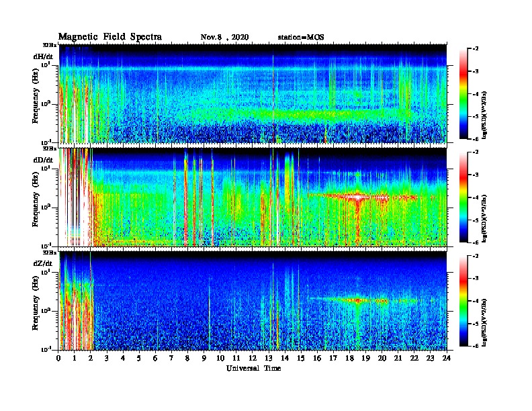Click hour '22' on Universal Time axis

pyautogui.click(x=414, y=358)
